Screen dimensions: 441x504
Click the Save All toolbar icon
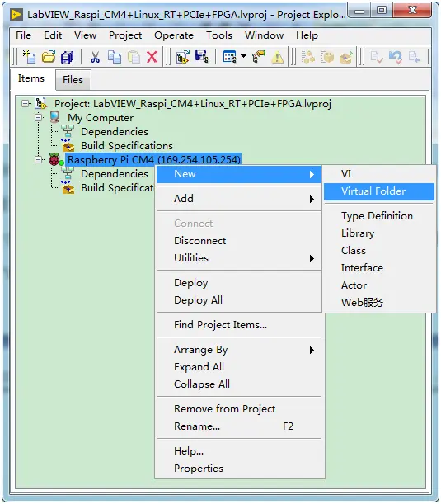[x=67, y=57]
